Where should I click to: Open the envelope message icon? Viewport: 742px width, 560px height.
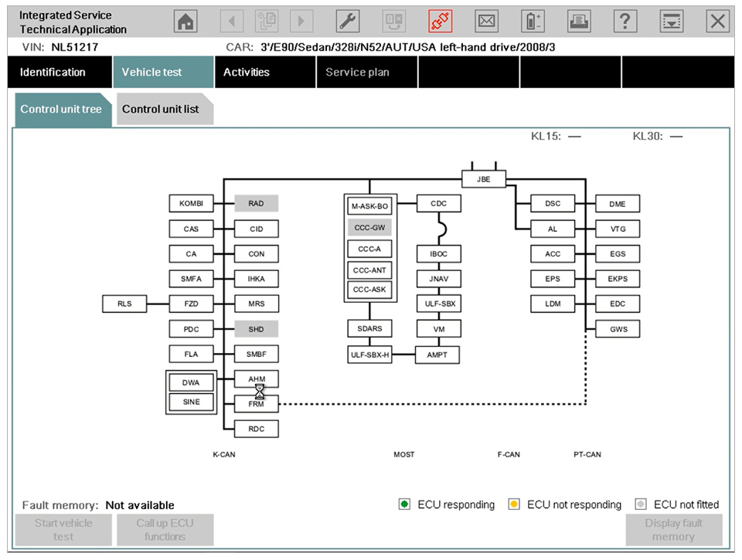tap(486, 22)
